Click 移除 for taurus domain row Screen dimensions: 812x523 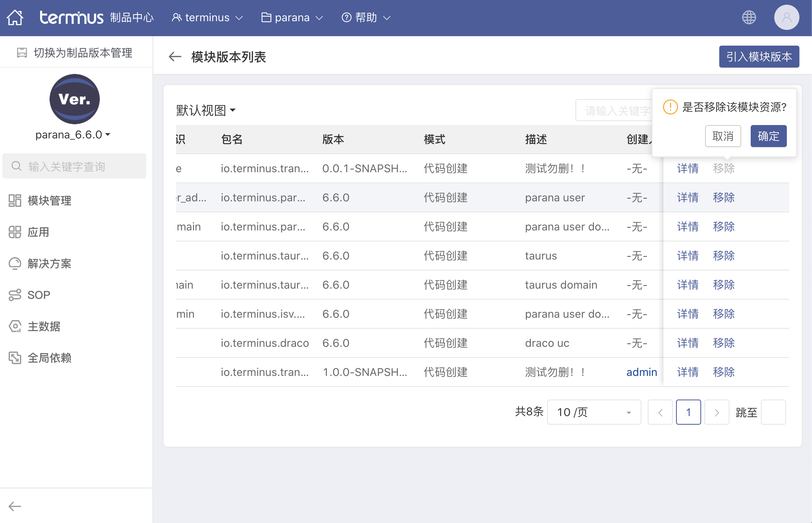pos(724,285)
